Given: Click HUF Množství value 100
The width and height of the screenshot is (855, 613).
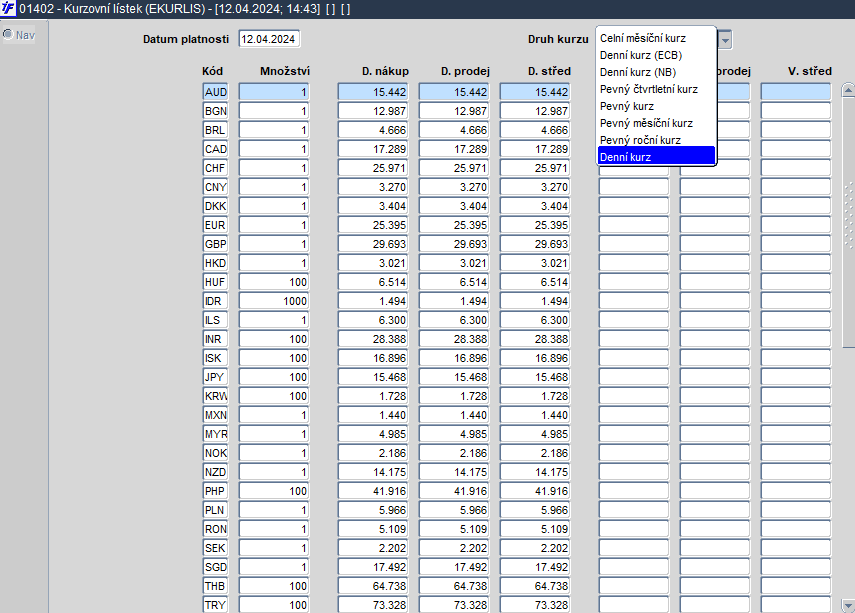Looking at the screenshot, I should point(274,282).
